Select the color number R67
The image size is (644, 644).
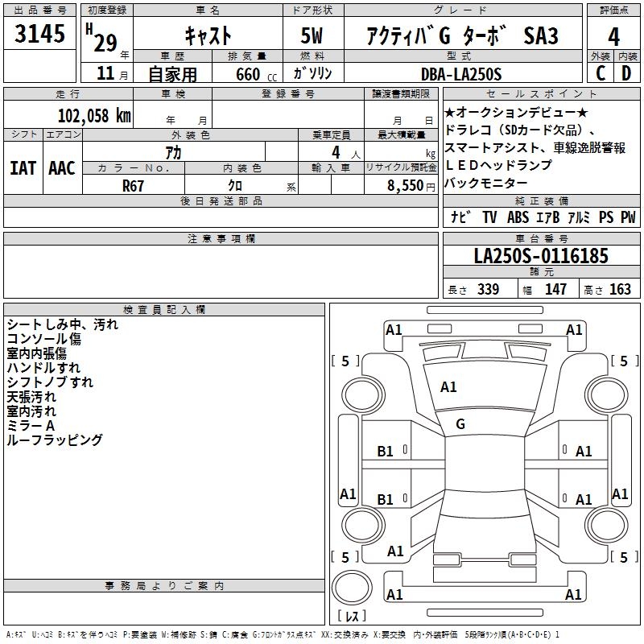[133, 186]
